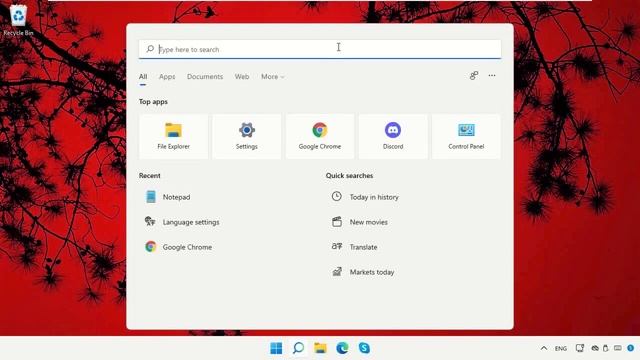Open File Explorer from the taskbar
640x360 pixels.
(320, 348)
